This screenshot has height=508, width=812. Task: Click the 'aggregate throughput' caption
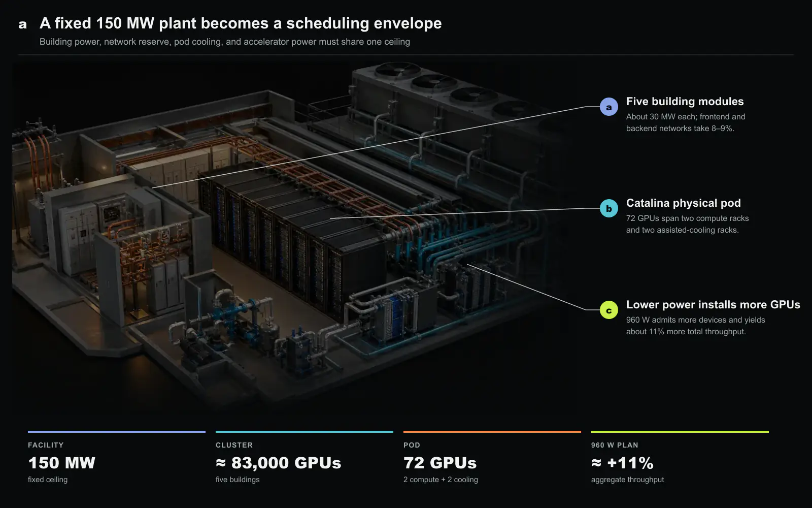(627, 480)
